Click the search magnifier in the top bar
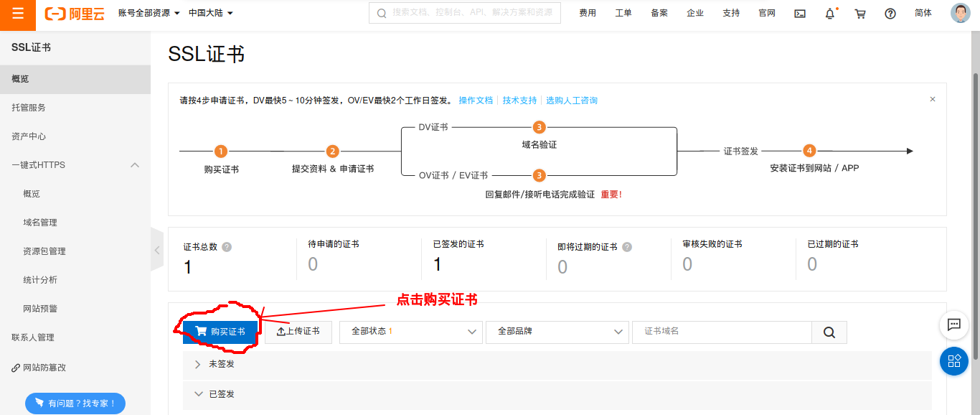The width and height of the screenshot is (980, 415). click(x=381, y=14)
